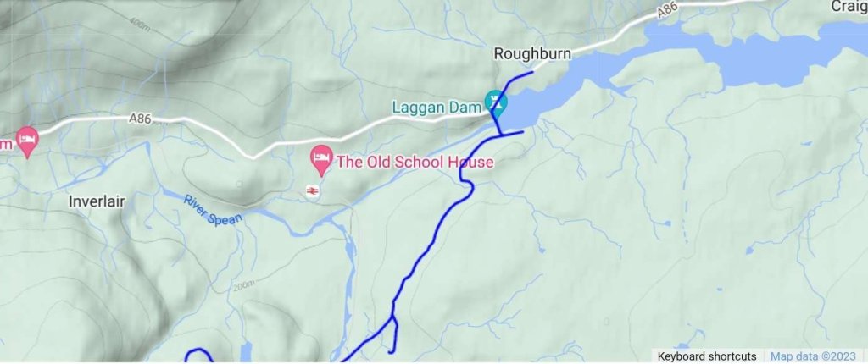
Task: Click the blue route fork near the bottom
Action: click(393, 318)
